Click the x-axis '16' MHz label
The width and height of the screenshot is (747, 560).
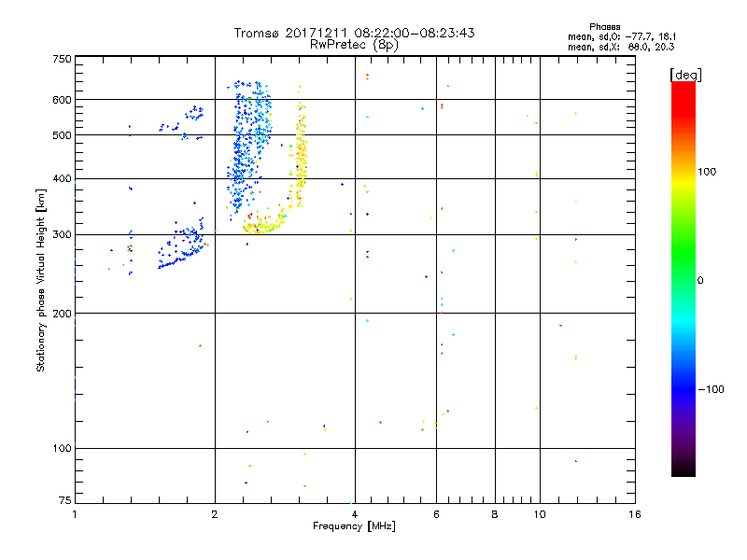pyautogui.click(x=635, y=514)
